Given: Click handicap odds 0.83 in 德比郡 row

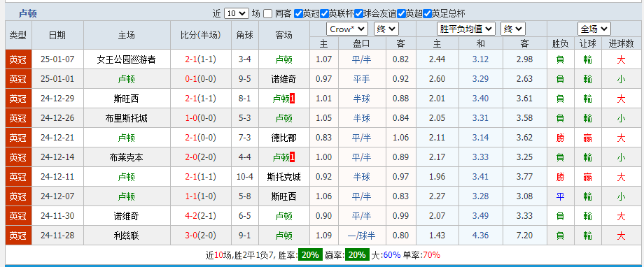Looking at the screenshot, I should [323, 138].
